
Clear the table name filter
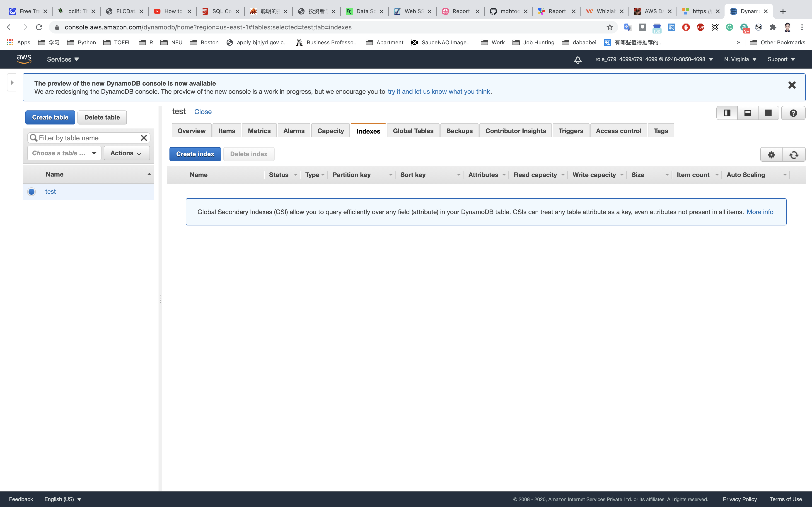pos(144,138)
